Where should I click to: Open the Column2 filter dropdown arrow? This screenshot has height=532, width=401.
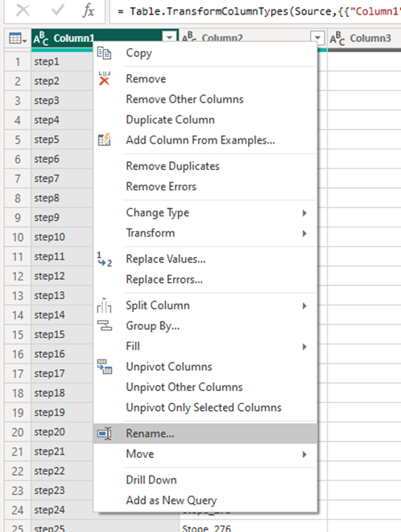(317, 38)
